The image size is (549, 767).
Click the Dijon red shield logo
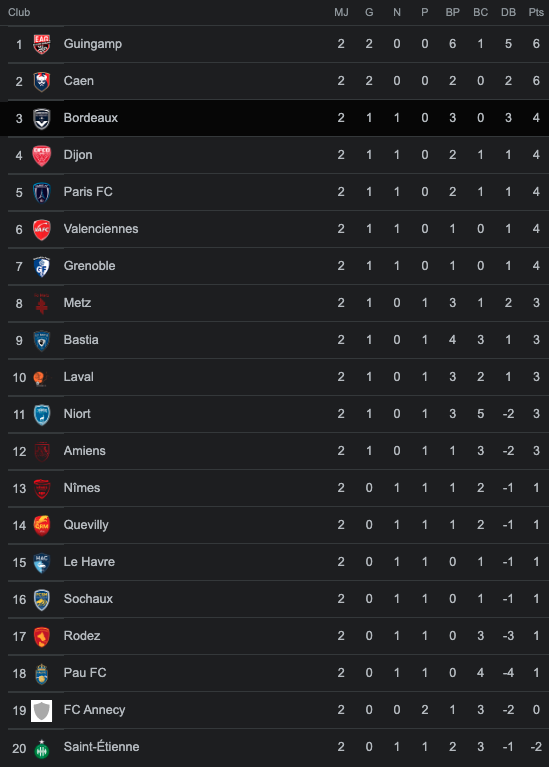point(42,156)
